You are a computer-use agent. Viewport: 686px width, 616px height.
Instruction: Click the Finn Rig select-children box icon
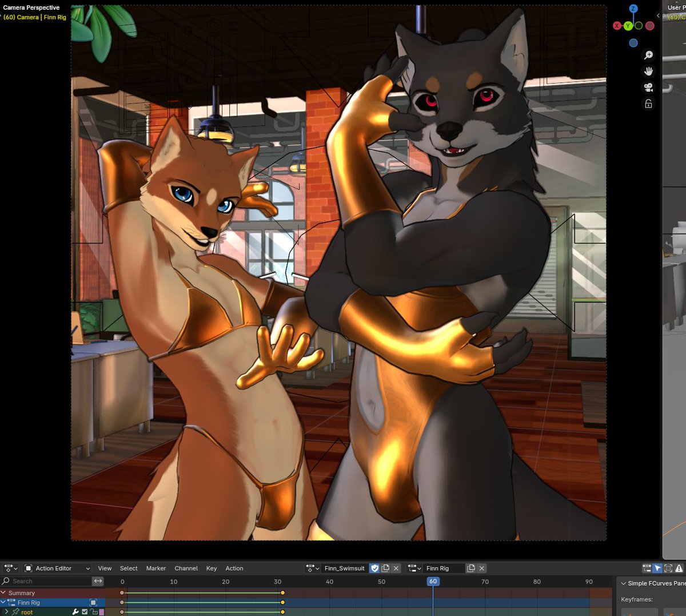coord(93,602)
